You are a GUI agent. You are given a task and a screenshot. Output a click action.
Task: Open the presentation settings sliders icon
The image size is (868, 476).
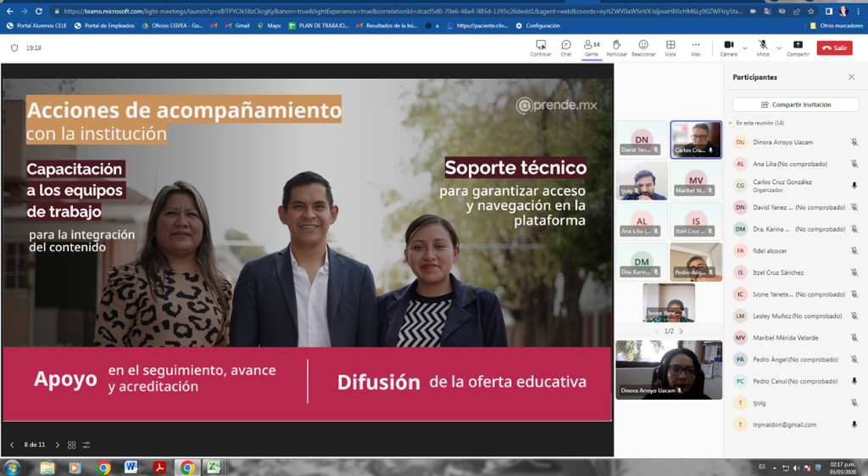click(x=86, y=445)
